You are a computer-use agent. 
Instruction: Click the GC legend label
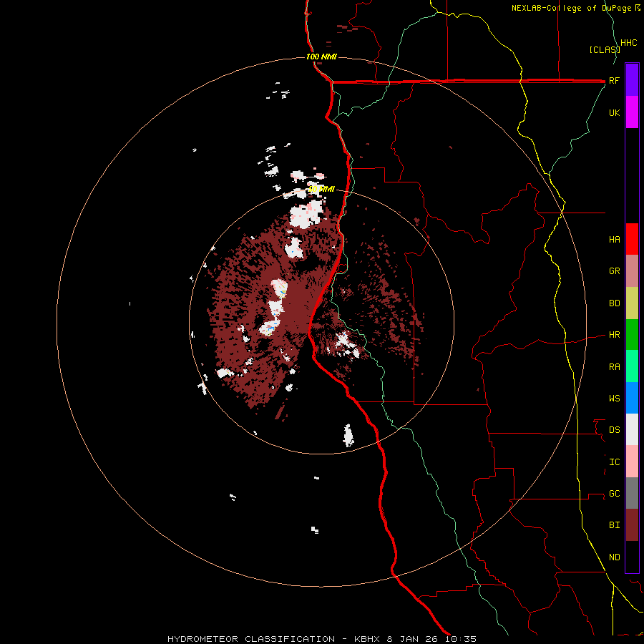coord(614,494)
